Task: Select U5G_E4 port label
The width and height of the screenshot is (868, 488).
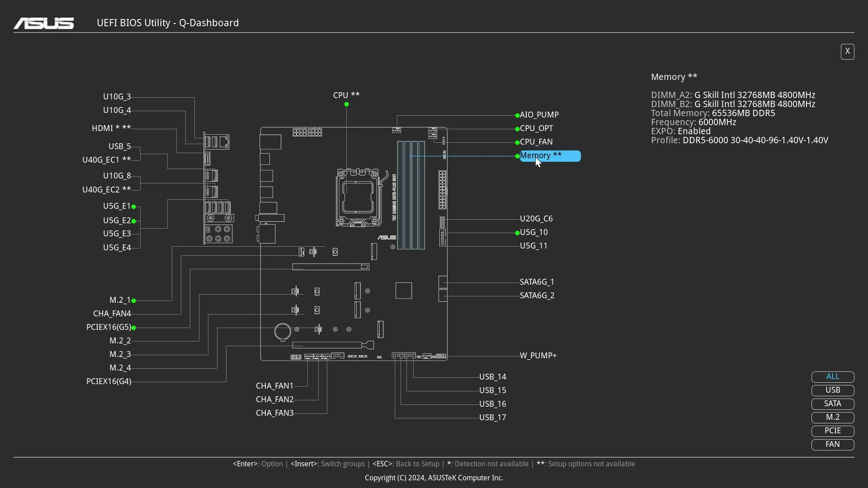Action: [x=117, y=248]
